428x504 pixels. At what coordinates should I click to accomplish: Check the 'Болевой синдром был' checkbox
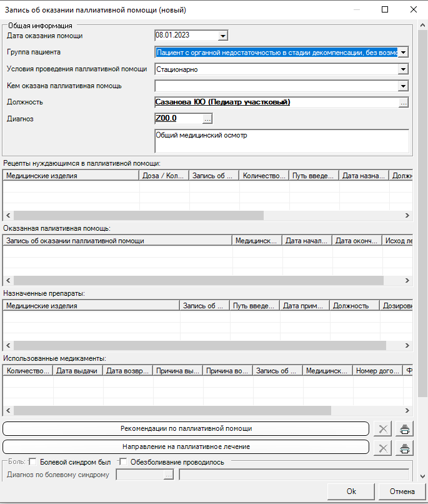[32, 462]
